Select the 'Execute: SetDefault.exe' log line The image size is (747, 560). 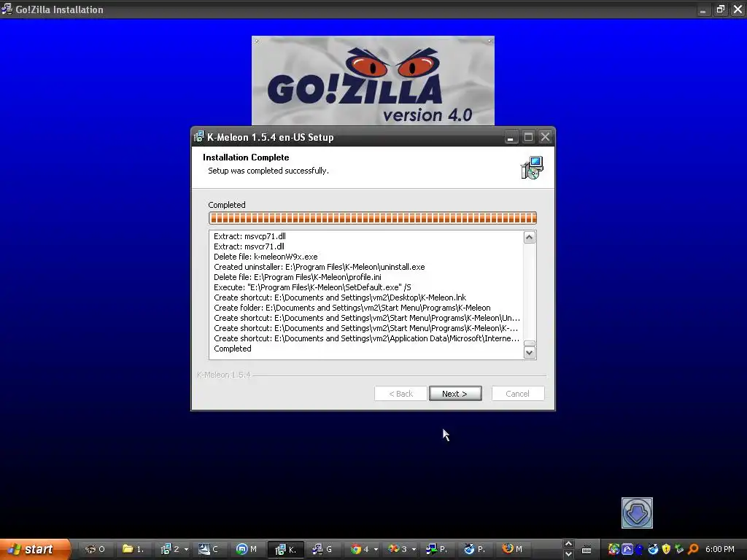(312, 287)
